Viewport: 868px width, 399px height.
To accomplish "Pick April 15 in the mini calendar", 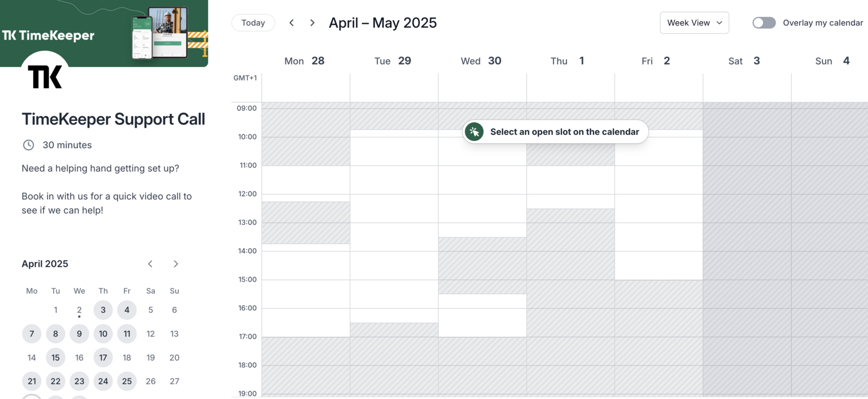I will tap(55, 358).
